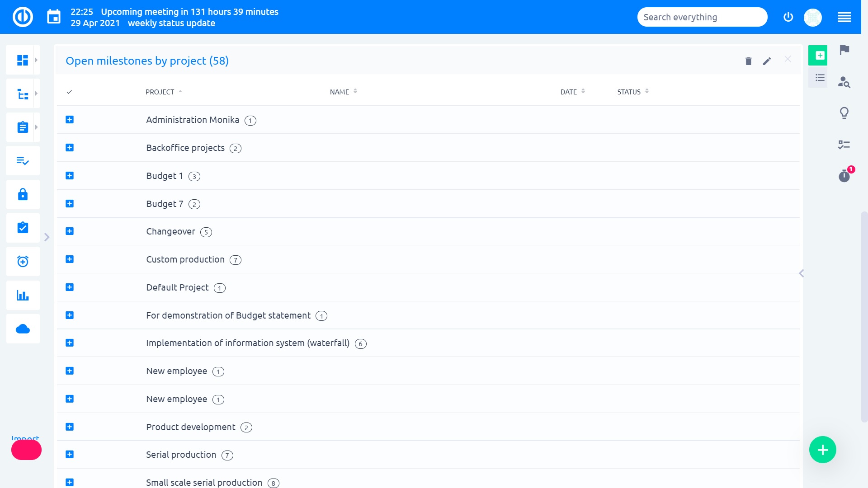
Task: Open the calendar icon in top bar
Action: [x=54, y=17]
